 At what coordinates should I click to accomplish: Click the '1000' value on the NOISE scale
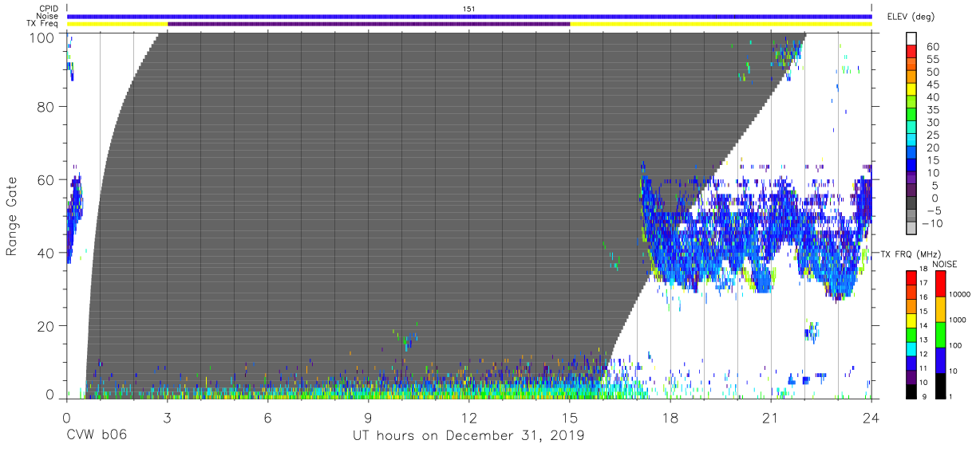(x=957, y=320)
